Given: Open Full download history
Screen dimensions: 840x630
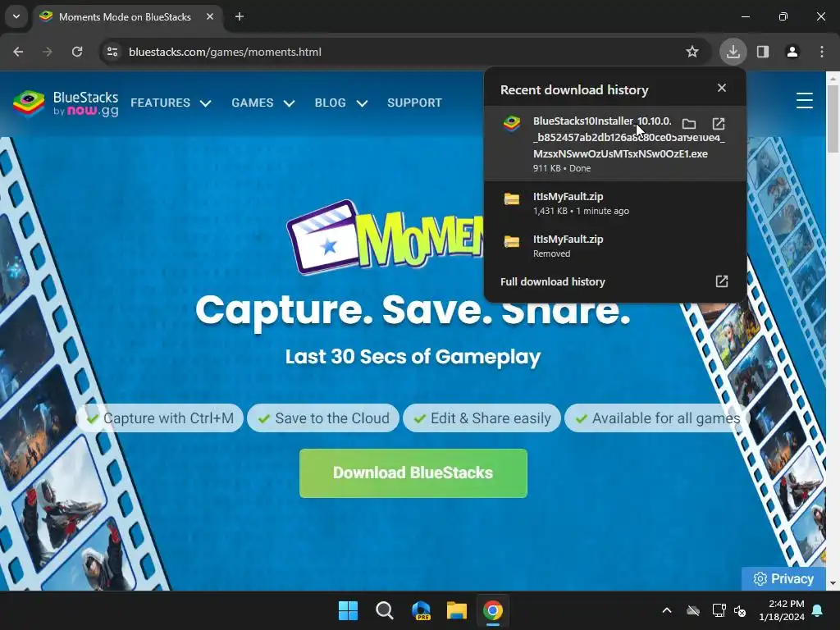Looking at the screenshot, I should (615, 282).
